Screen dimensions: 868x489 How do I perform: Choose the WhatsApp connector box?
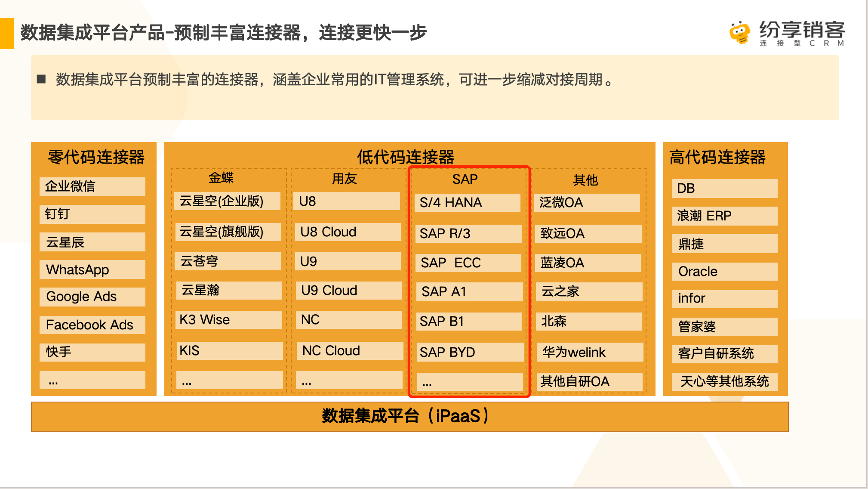point(92,269)
